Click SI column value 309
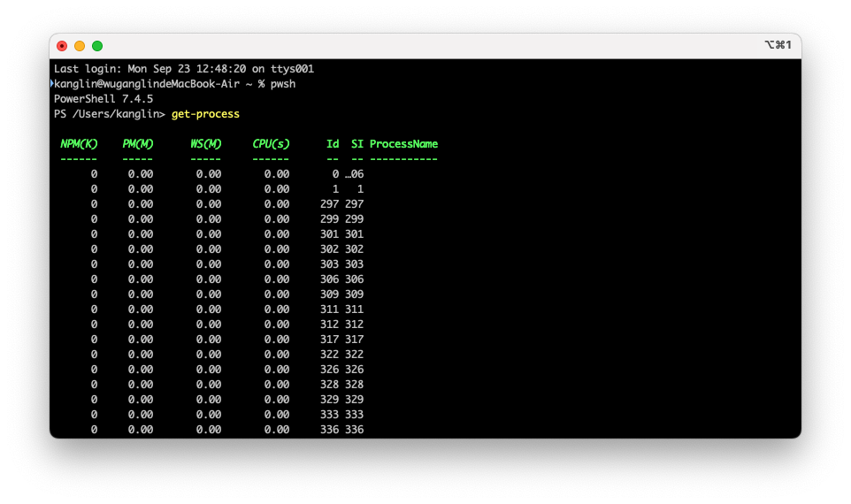This screenshot has width=851, height=504. pyautogui.click(x=355, y=294)
